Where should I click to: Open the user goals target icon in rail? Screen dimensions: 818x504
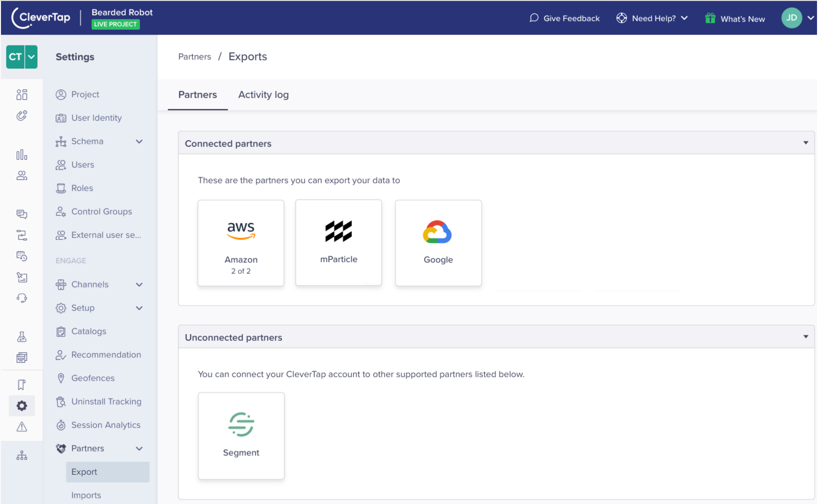(22, 116)
